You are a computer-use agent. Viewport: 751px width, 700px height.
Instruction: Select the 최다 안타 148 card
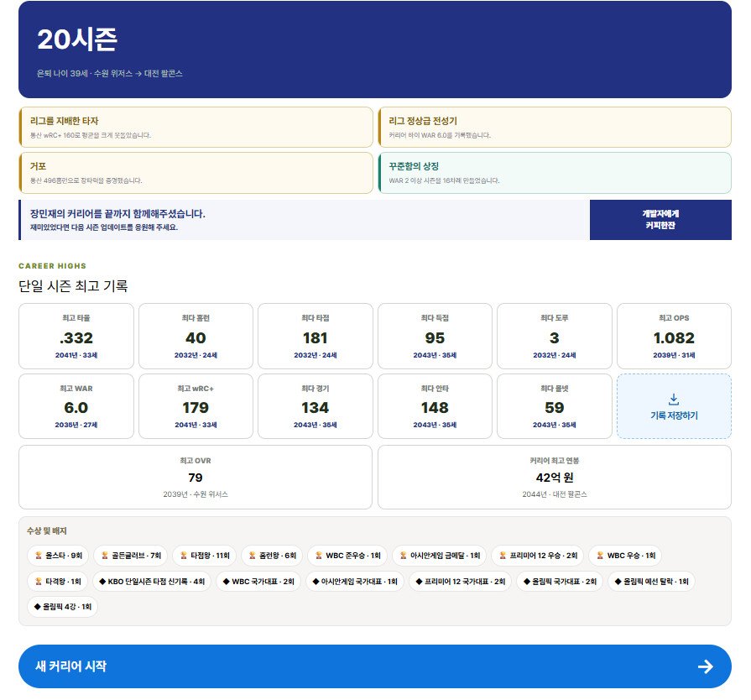pyautogui.click(x=435, y=406)
